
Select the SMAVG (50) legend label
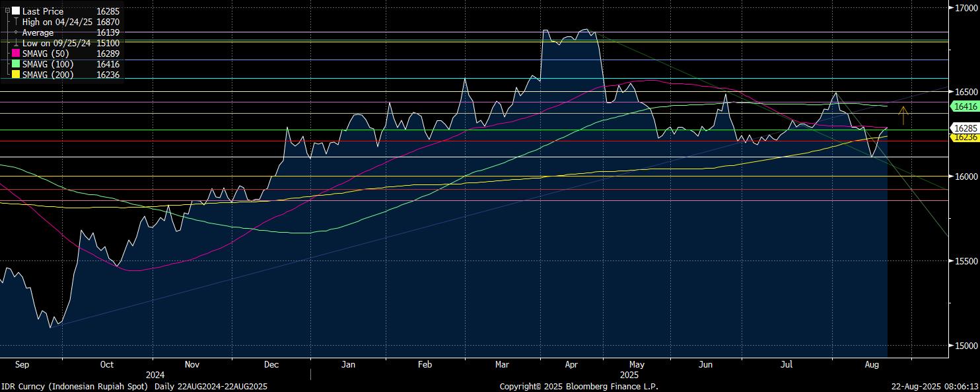(46, 54)
